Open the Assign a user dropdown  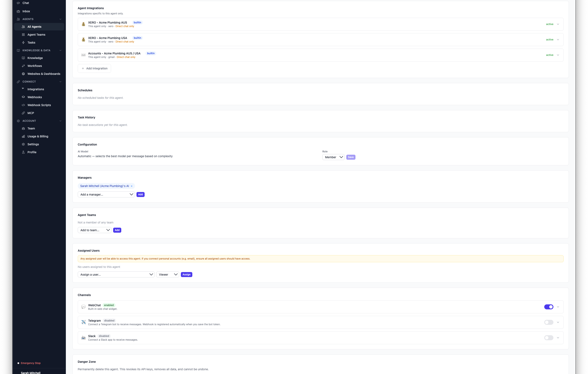pyautogui.click(x=116, y=274)
